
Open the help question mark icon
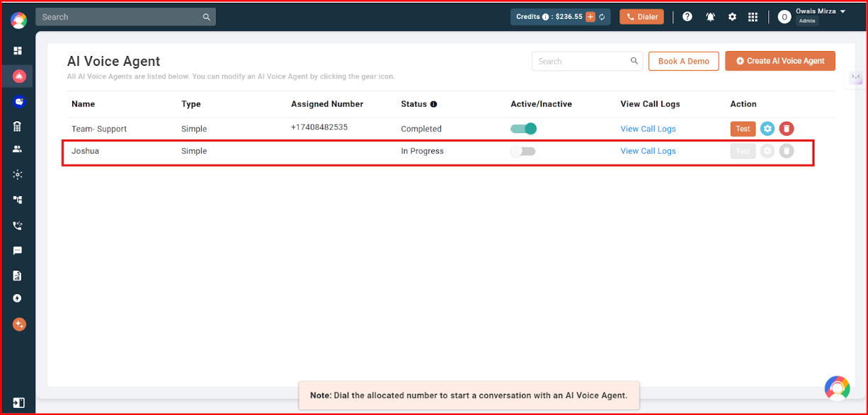click(x=687, y=17)
